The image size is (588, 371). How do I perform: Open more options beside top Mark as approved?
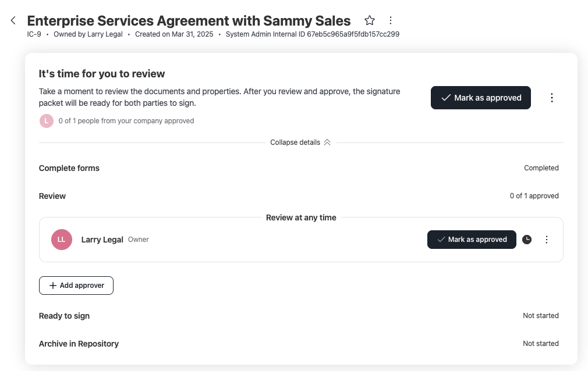pos(552,98)
